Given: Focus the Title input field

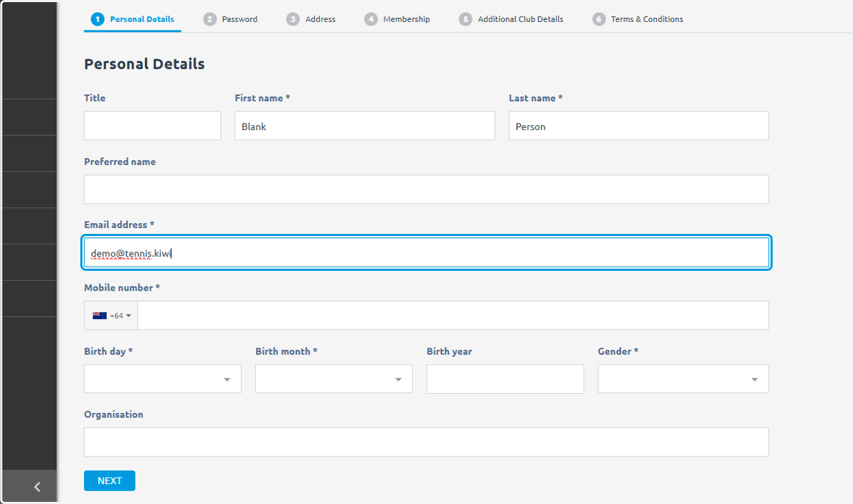Looking at the screenshot, I should (152, 126).
